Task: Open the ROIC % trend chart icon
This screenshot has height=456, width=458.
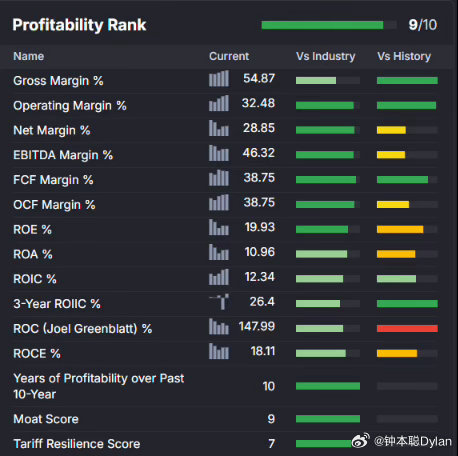Action: tap(219, 277)
